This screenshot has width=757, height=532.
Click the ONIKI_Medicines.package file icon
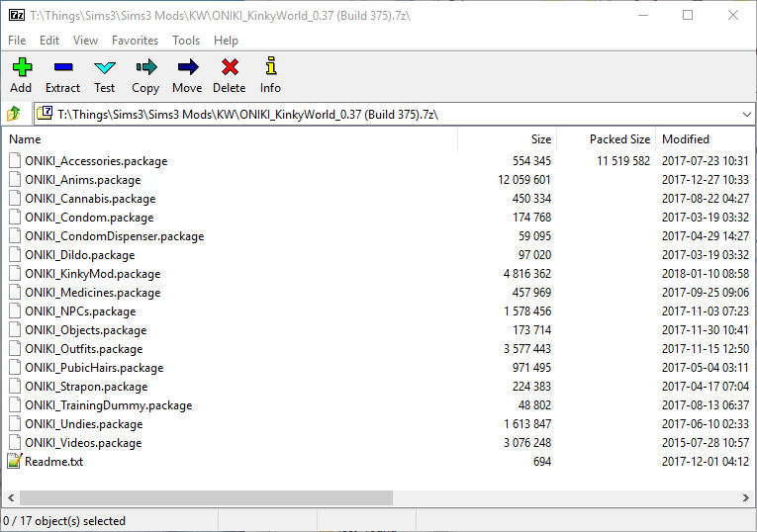(x=15, y=293)
